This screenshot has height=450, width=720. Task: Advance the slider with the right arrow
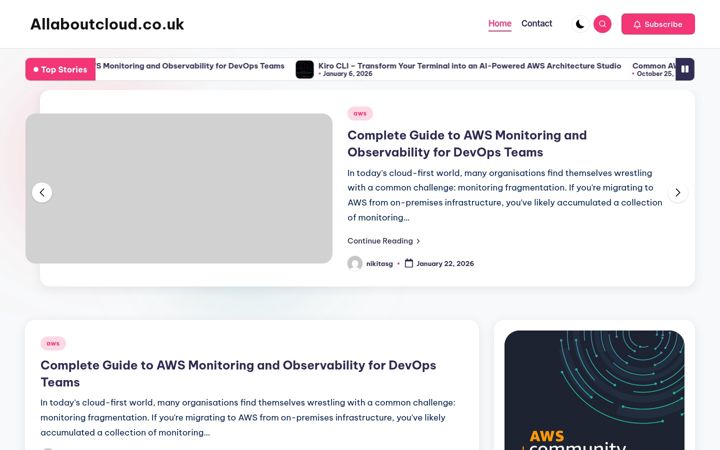(x=678, y=192)
